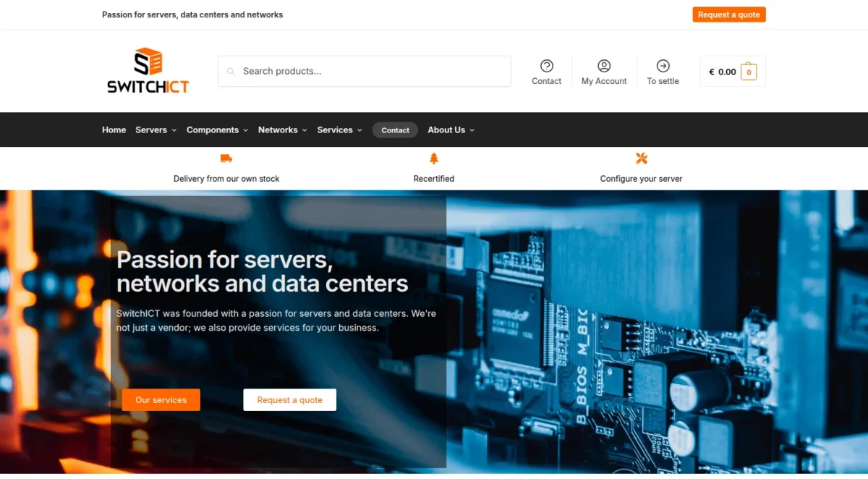The image size is (868, 479).
Task: Open the Contact pill button in the navbar
Action: [x=394, y=130]
